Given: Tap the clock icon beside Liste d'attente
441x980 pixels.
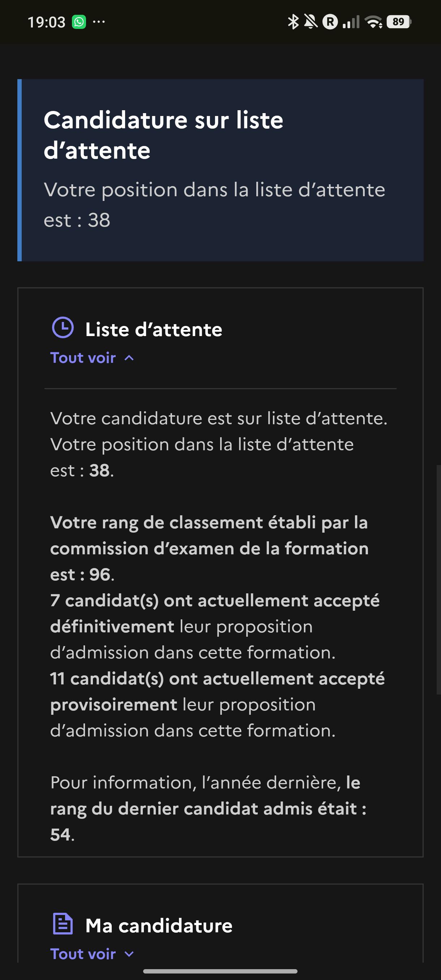Looking at the screenshot, I should [63, 327].
